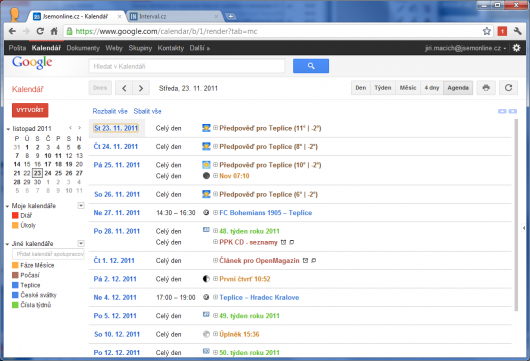Click reminder icon next to PPK CD - seznamy

(x=284, y=242)
